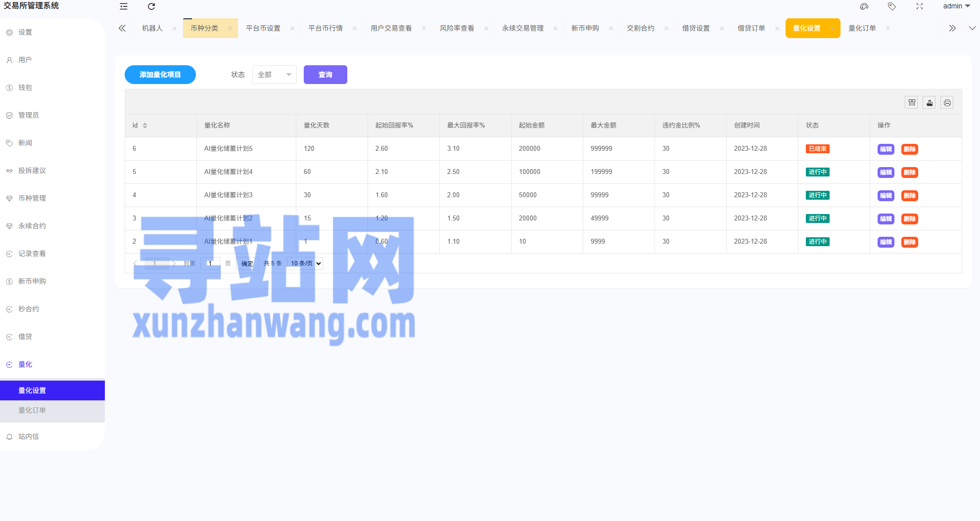The width and height of the screenshot is (980, 521).
Task: Click the 查询 search button
Action: (x=325, y=75)
